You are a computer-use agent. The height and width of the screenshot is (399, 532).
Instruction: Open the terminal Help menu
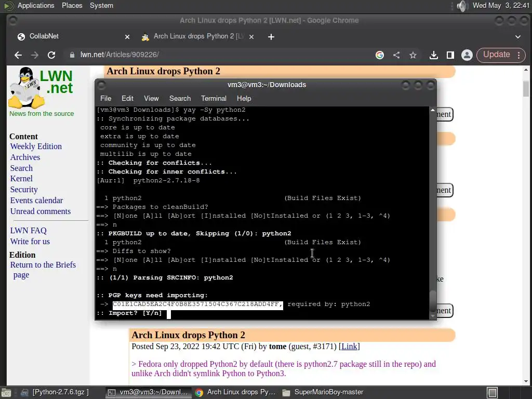[244, 98]
